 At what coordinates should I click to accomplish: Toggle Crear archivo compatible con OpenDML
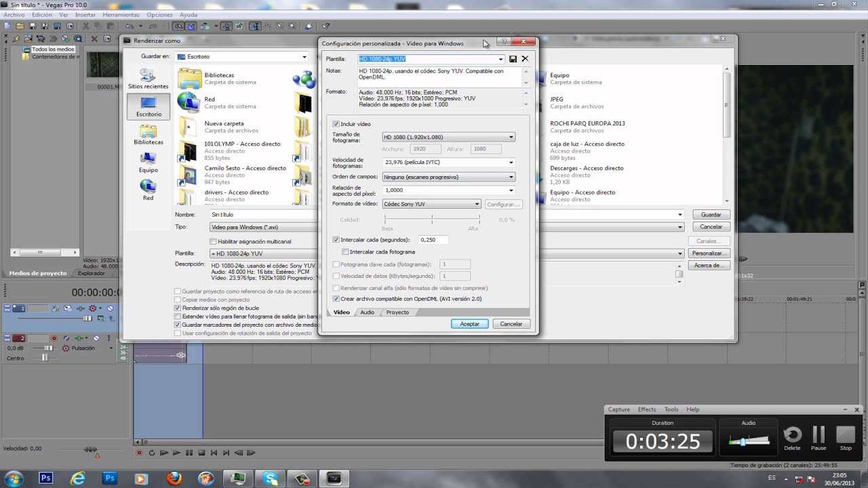tap(336, 299)
